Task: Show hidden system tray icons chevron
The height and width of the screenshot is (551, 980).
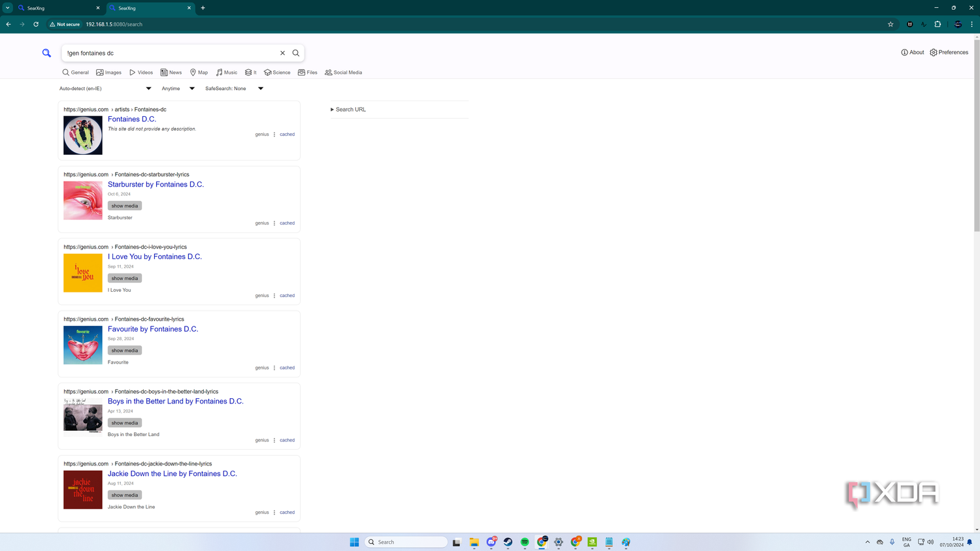Action: click(868, 542)
